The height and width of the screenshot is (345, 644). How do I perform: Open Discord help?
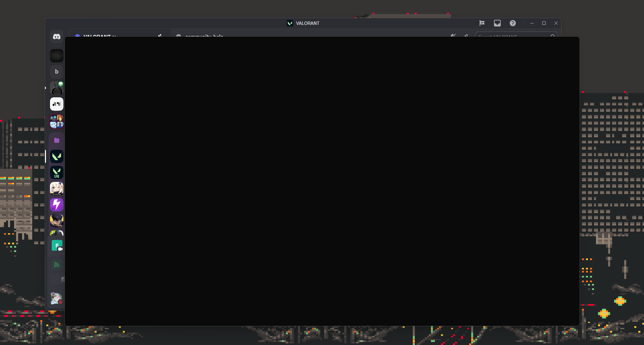coord(513,23)
